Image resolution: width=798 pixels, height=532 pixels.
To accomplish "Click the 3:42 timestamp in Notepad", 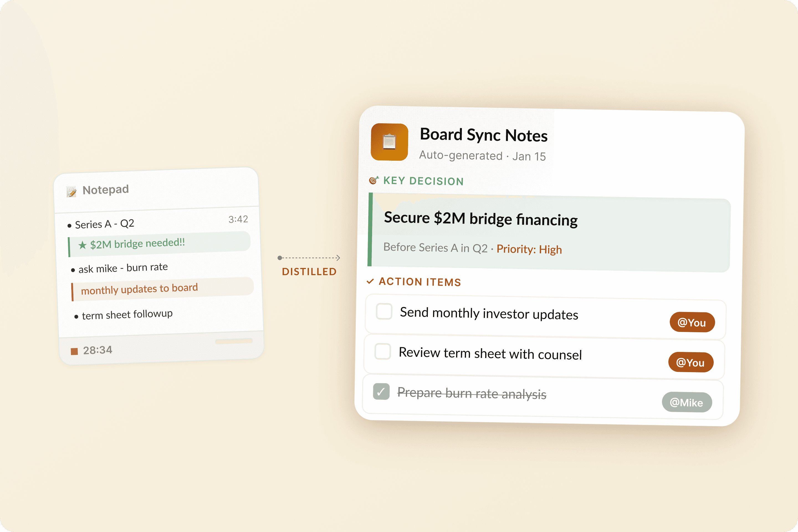I will 238,219.
